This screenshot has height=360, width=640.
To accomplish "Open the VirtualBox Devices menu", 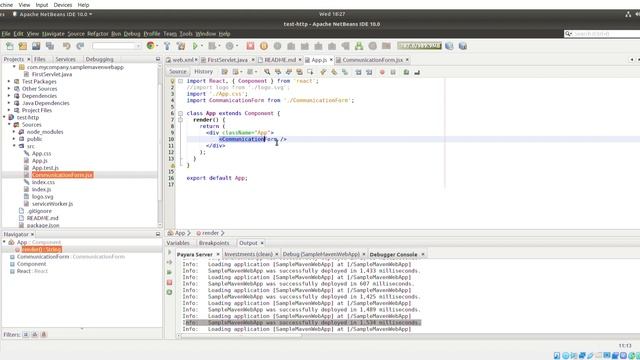I will (62, 5).
